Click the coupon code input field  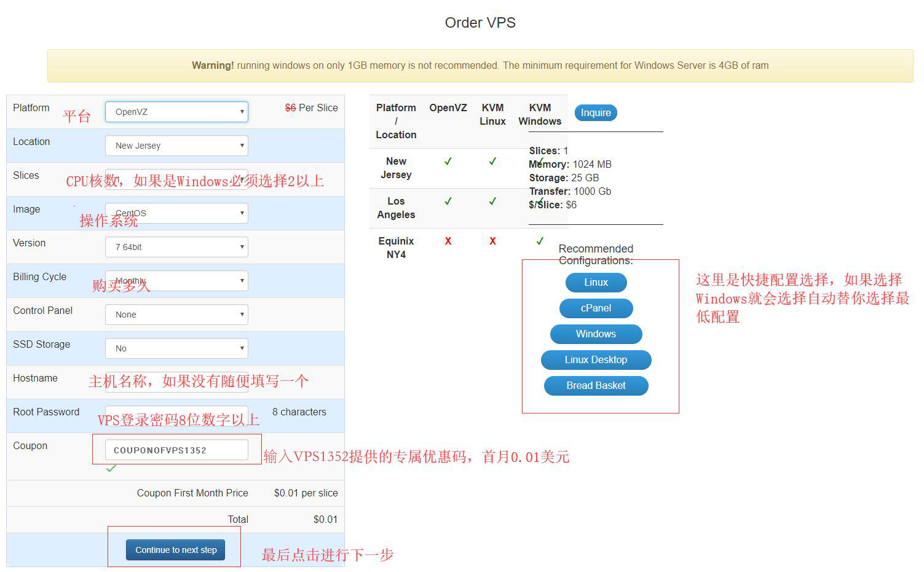pos(176,449)
